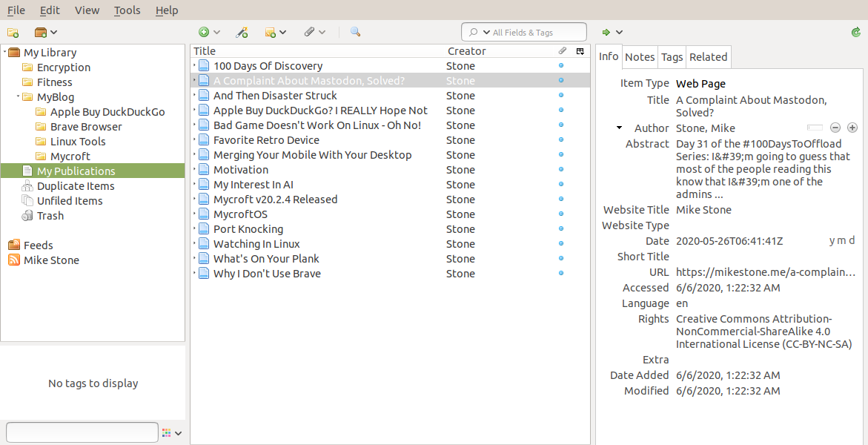Screen dimensions: 868x445
Task: Collapse the MyBlog collection tree
Action: 18,97
